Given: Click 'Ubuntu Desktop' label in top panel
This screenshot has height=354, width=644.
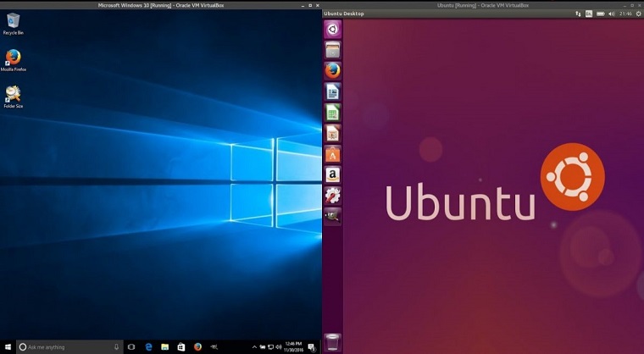Looking at the screenshot, I should coord(344,14).
